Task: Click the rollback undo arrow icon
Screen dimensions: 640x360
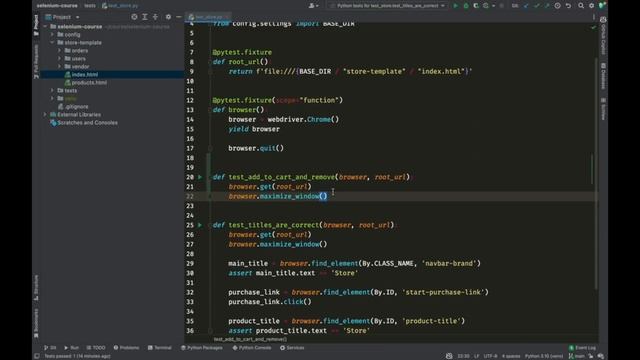Action: 568,6
